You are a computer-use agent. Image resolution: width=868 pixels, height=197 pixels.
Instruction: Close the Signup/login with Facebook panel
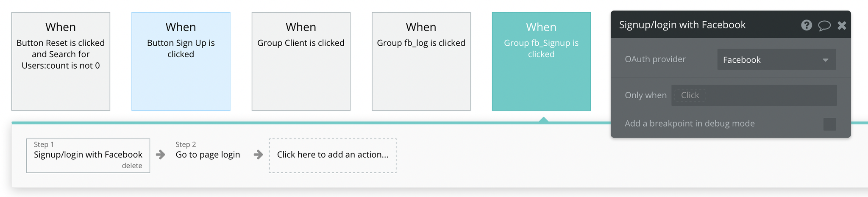click(x=842, y=25)
